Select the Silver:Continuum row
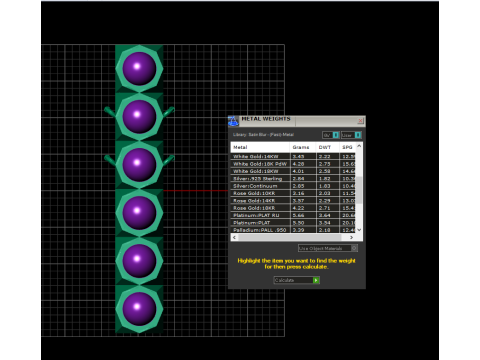This screenshot has height=360, width=480. point(293,186)
